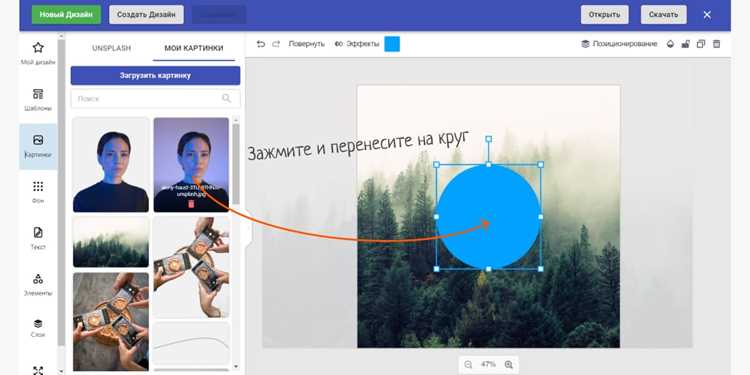
Task: Click the Новый Дизайн button
Action: click(x=66, y=15)
